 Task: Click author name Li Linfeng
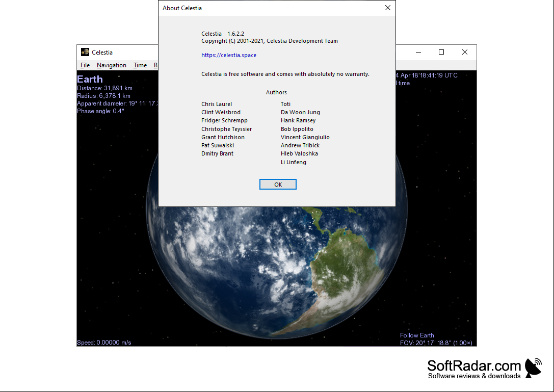coord(294,162)
